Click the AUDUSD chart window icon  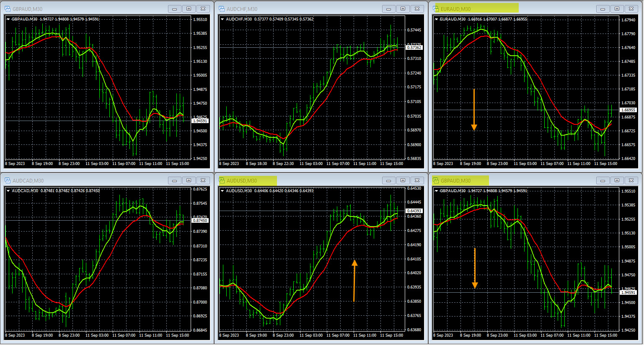[222, 180]
